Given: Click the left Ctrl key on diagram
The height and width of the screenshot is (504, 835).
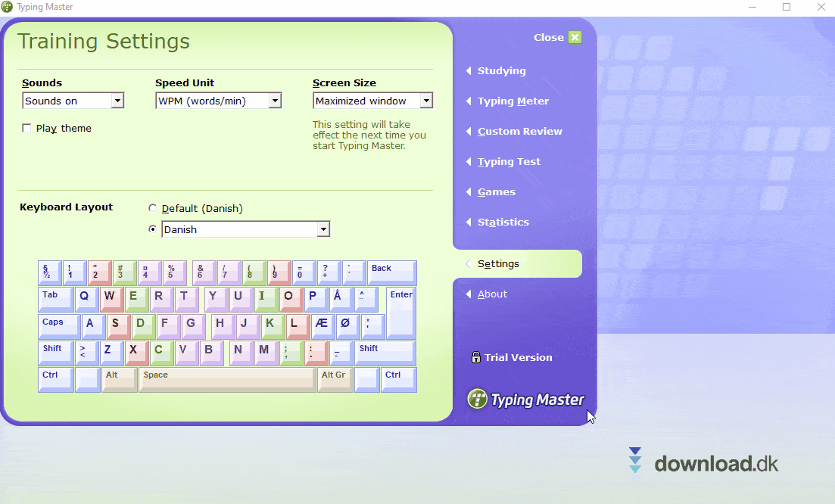Looking at the screenshot, I should [56, 379].
